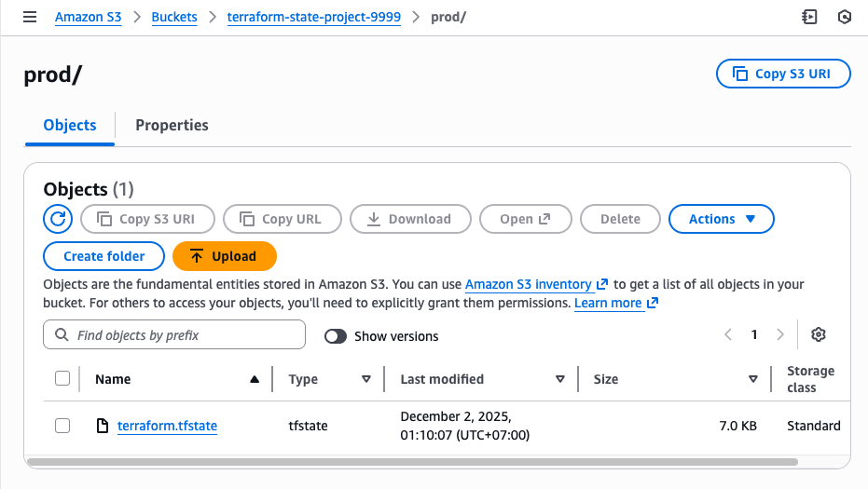Image resolution: width=868 pixels, height=489 pixels.
Task: Open the CloudShell icon in header
Action: [809, 17]
